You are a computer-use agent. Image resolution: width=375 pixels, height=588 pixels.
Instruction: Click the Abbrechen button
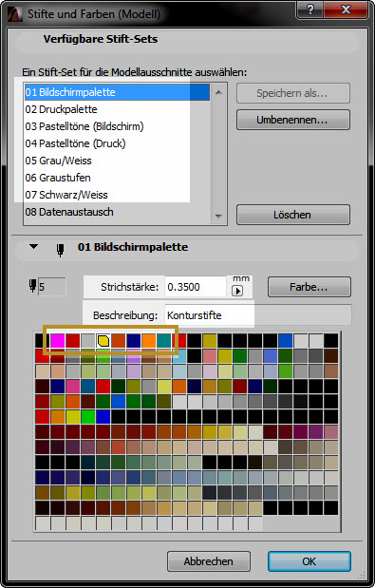pyautogui.click(x=209, y=561)
